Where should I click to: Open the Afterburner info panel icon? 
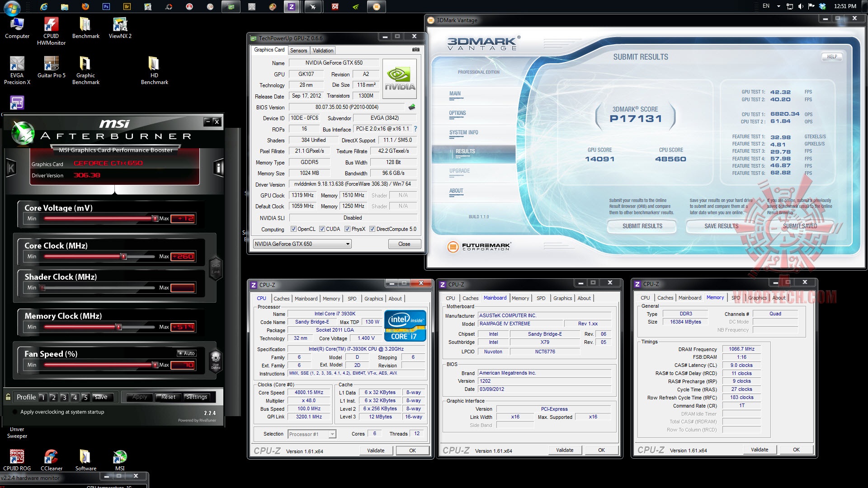pos(219,168)
